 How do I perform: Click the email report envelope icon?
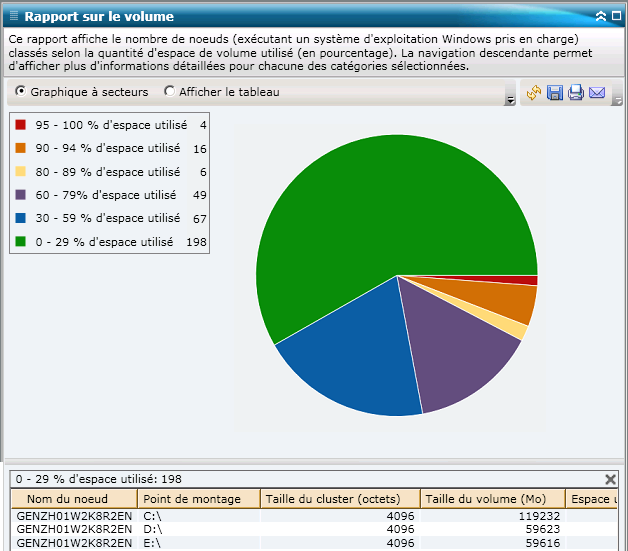click(x=597, y=93)
